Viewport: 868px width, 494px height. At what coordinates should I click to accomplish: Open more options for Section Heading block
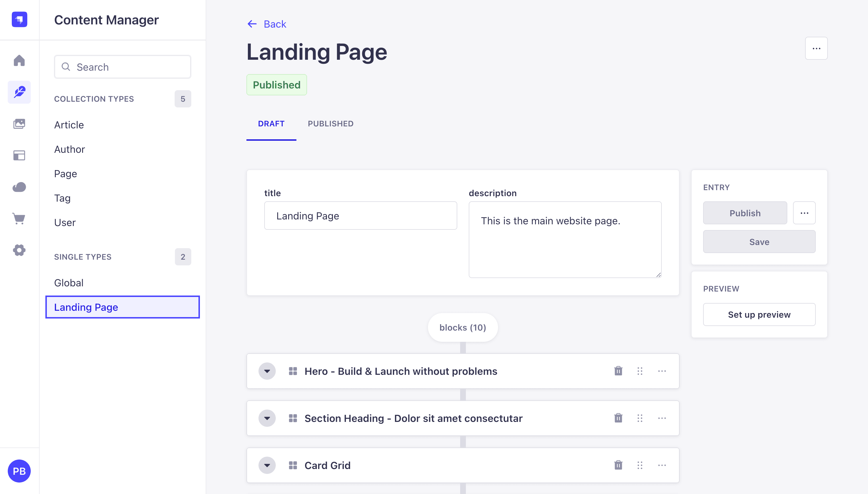point(662,418)
